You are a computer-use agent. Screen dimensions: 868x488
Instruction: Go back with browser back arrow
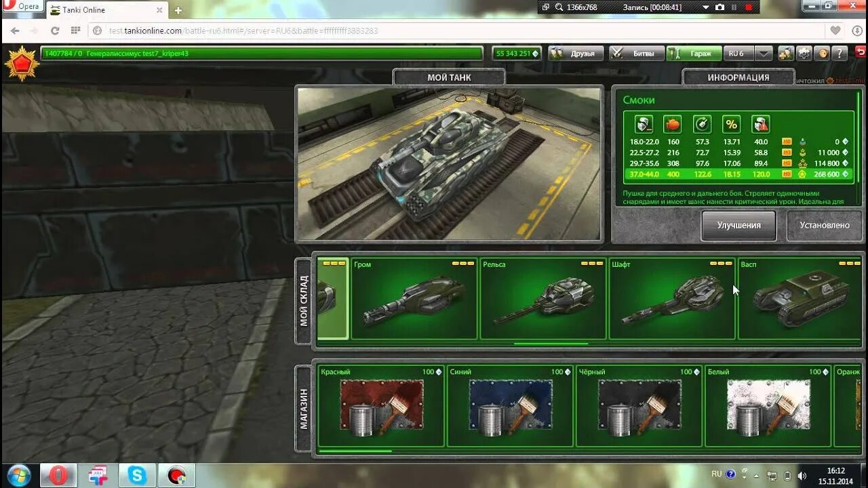point(14,30)
